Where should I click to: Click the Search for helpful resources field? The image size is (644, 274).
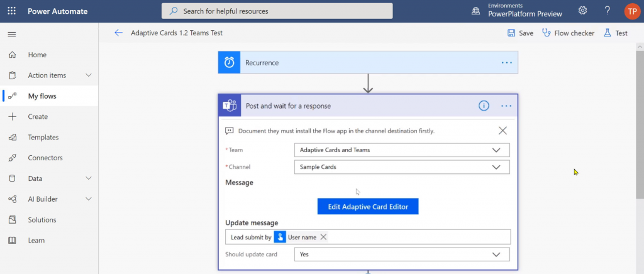[277, 11]
